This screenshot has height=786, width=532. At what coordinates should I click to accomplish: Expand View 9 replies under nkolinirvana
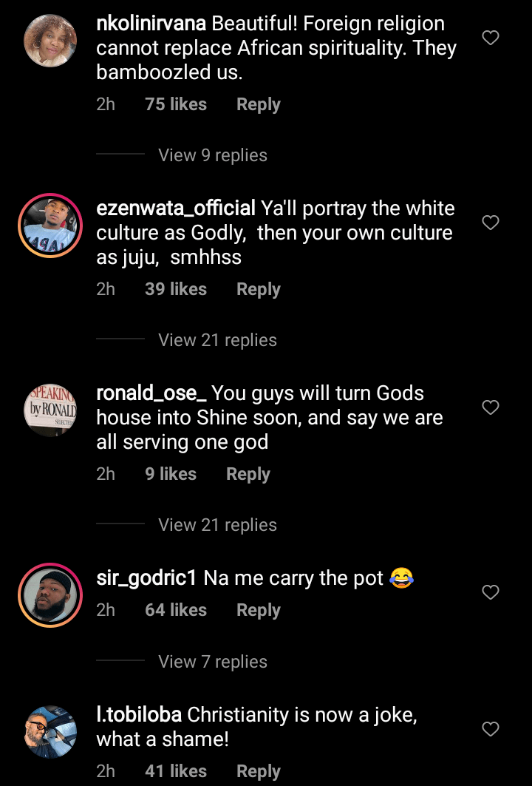[213, 155]
